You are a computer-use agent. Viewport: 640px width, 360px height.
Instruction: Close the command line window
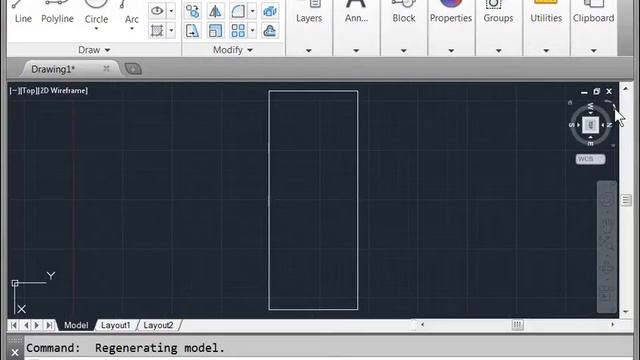pos(15,352)
